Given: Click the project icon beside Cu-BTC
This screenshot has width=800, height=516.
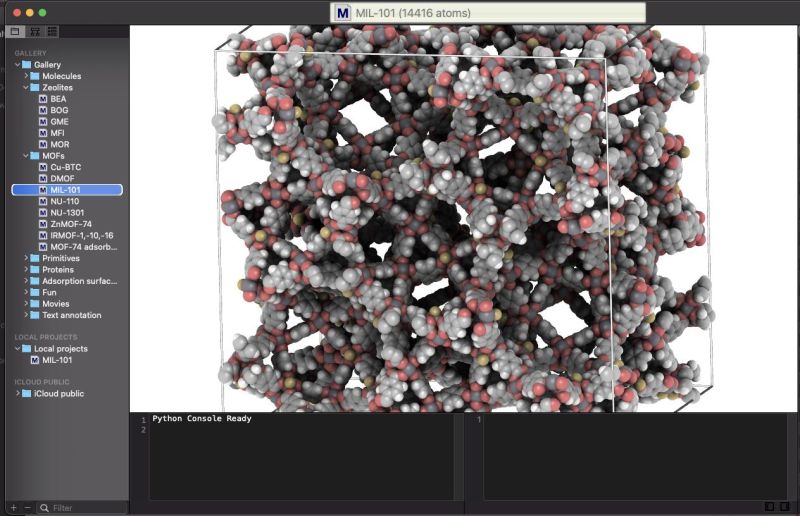Looking at the screenshot, I should (43, 167).
